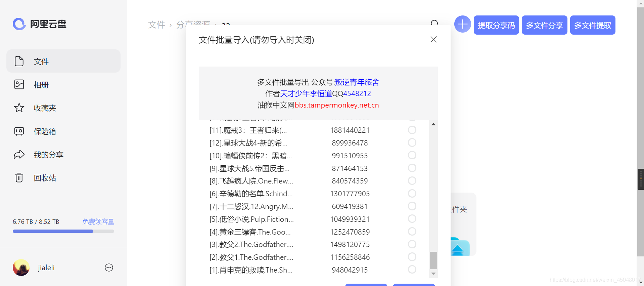
Task: Click the list scrollbar down arrow
Action: pyautogui.click(x=433, y=274)
